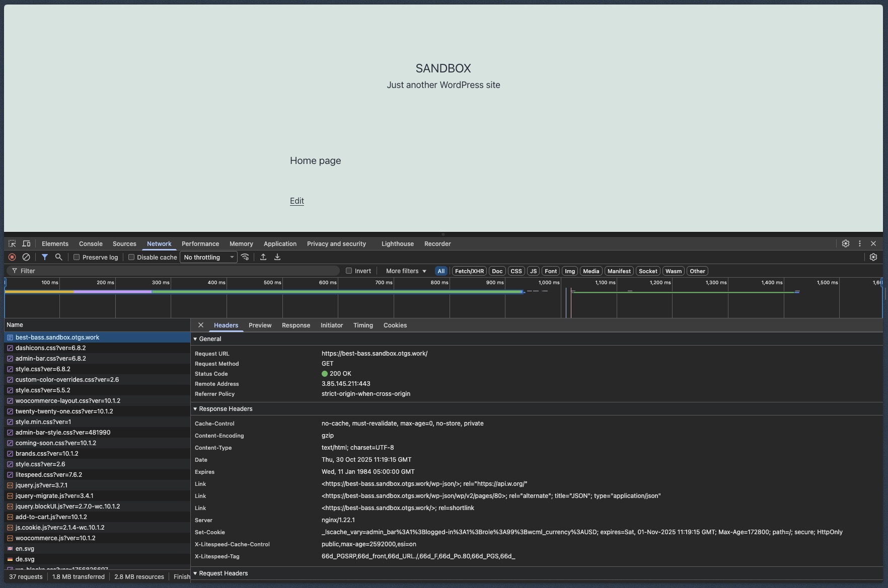This screenshot has width=888, height=588.
Task: Check the Disable cache option
Action: click(131, 257)
